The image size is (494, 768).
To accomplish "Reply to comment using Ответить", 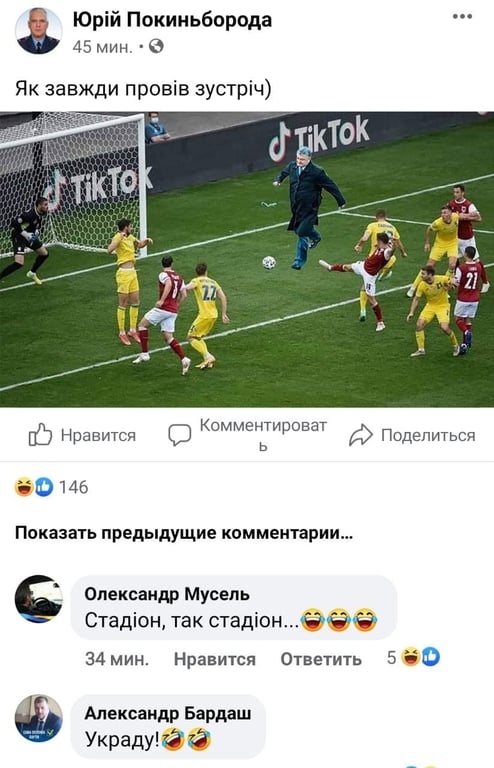I will (321, 659).
